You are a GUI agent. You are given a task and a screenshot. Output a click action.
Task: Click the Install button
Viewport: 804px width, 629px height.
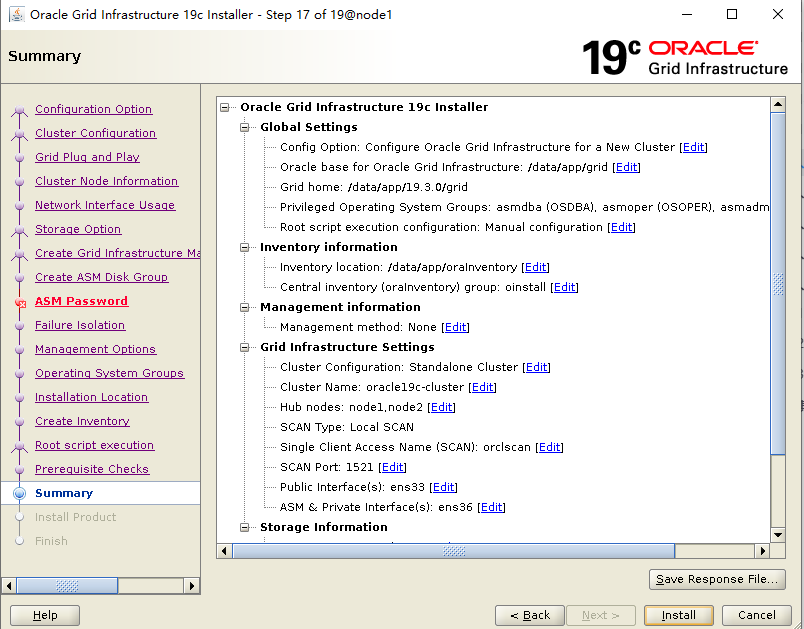678,615
